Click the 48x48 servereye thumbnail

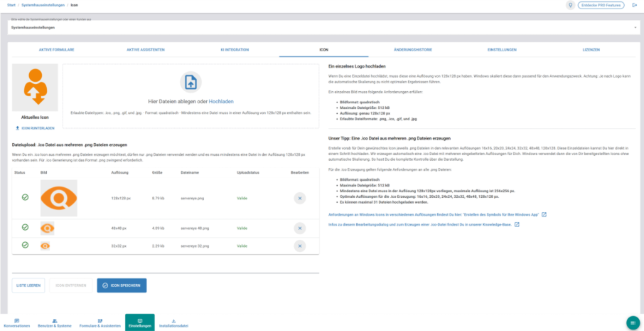coord(47,228)
